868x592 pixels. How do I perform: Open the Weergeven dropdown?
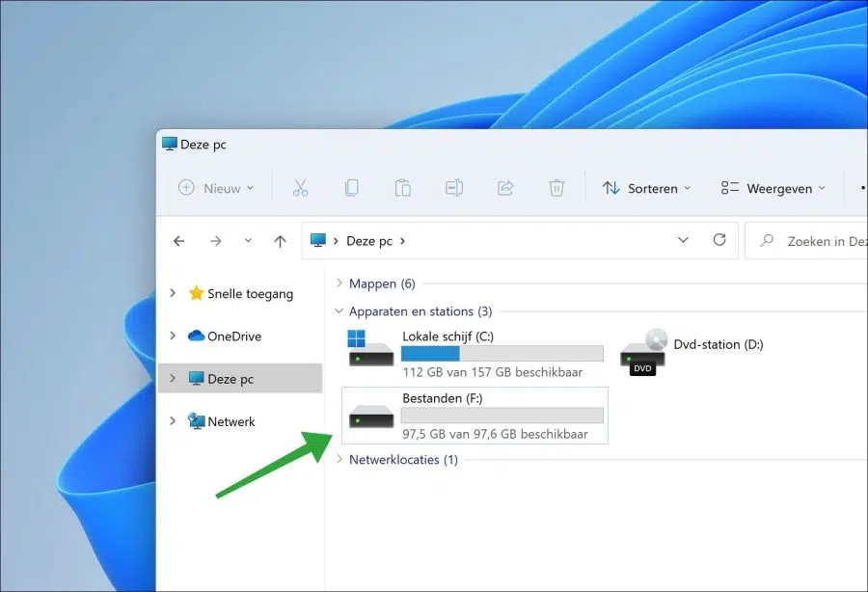pyautogui.click(x=773, y=188)
